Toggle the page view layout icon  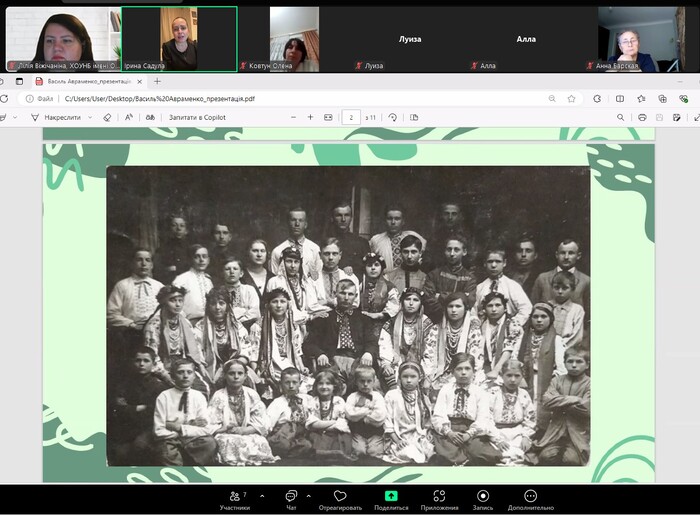coord(414,117)
